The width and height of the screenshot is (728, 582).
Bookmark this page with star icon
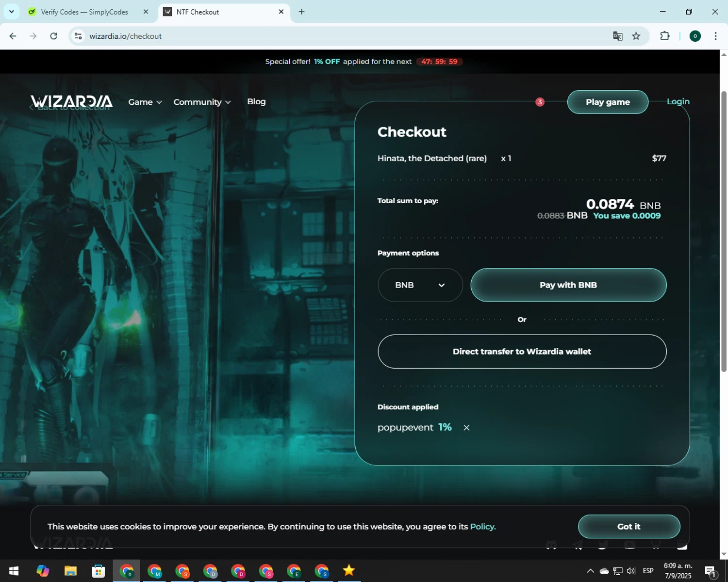[636, 36]
